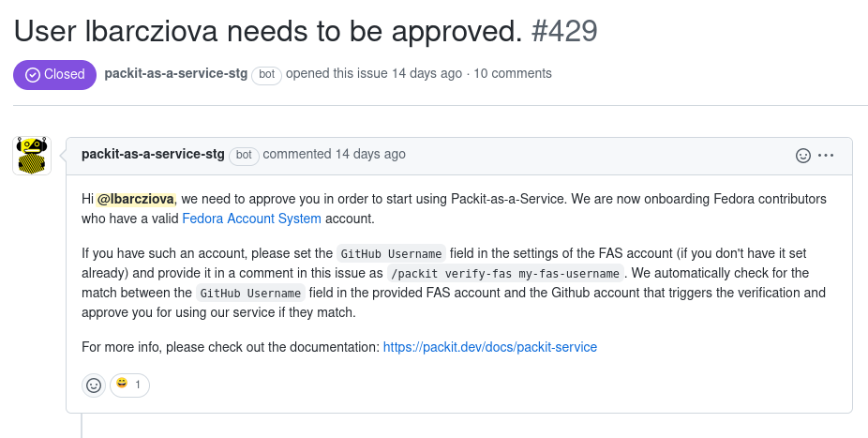Click the purple Closed status badge
The width and height of the screenshot is (868, 438).
point(54,74)
